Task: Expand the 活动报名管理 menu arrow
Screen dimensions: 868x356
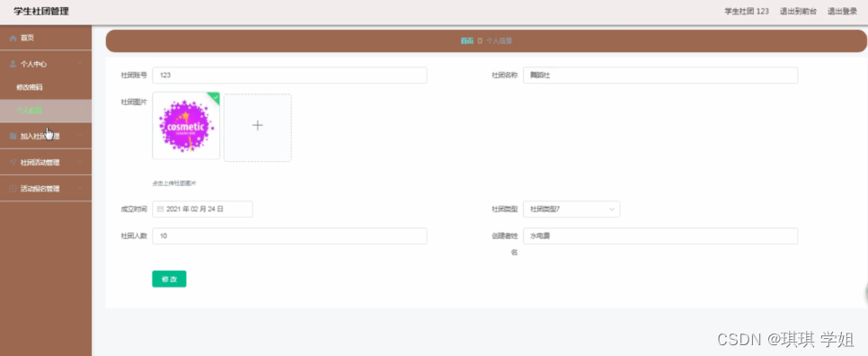Action: point(80,189)
